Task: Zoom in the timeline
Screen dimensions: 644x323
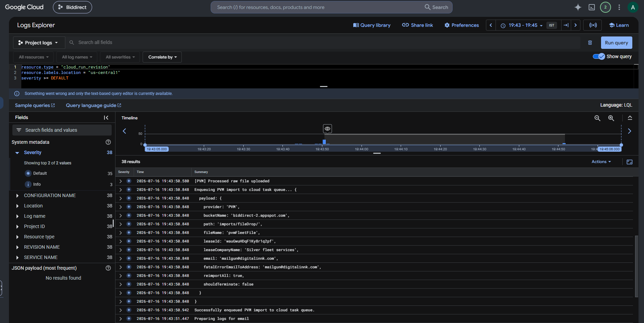Action: [611, 118]
